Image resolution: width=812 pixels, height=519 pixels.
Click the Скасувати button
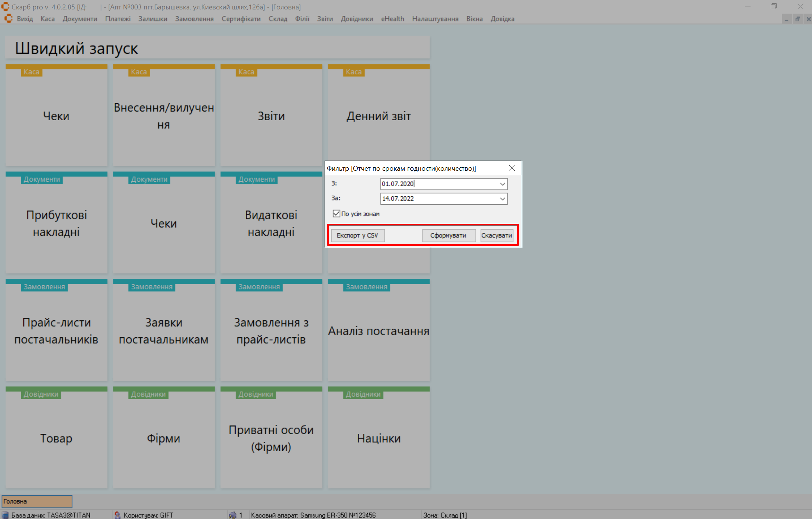(496, 236)
